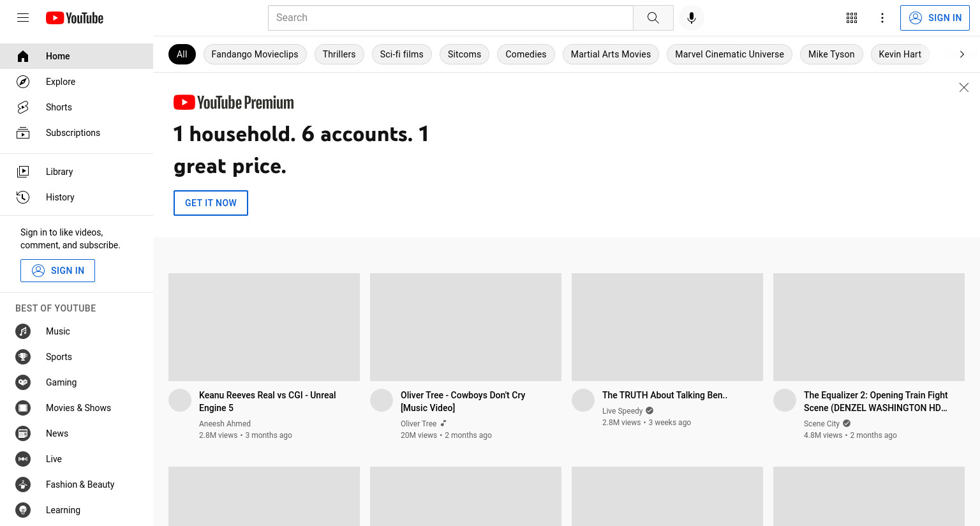The width and height of the screenshot is (980, 526).
Task: Select the Sci-fi films chip
Action: pos(401,54)
